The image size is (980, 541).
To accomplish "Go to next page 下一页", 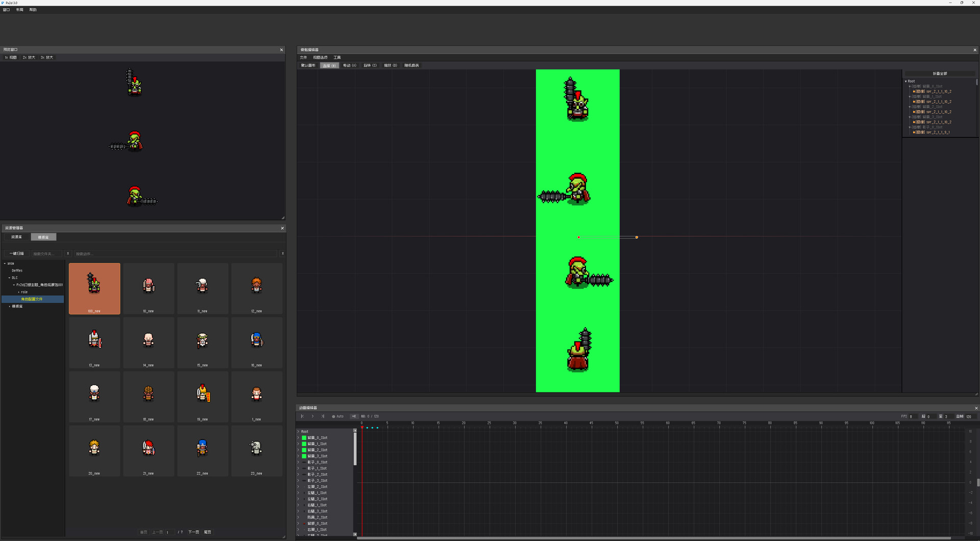I will point(194,532).
